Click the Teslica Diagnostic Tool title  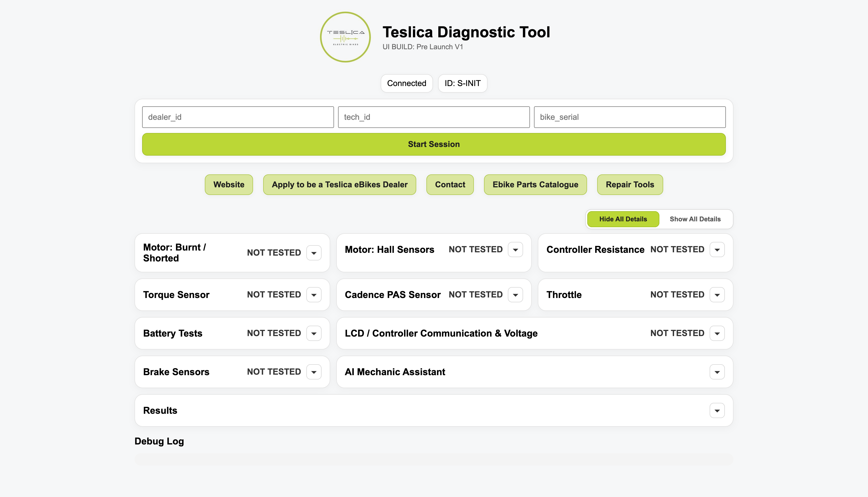(x=466, y=32)
